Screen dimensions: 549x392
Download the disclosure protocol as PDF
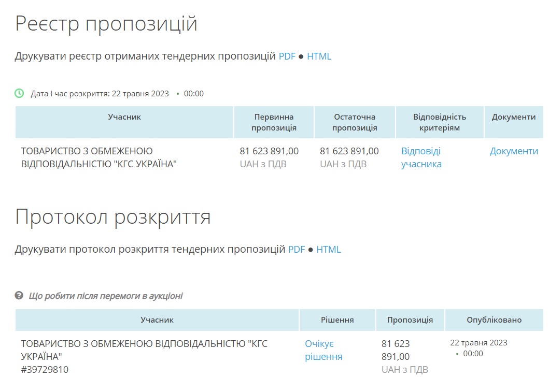[x=297, y=249]
